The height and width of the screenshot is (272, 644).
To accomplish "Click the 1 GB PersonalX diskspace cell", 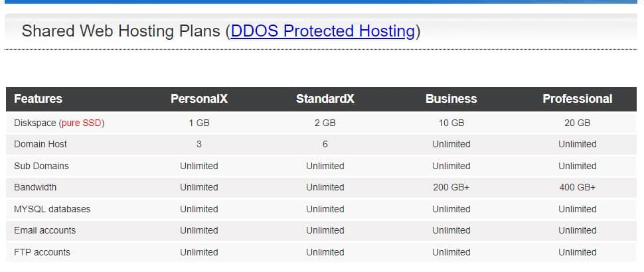I will coord(199,123).
